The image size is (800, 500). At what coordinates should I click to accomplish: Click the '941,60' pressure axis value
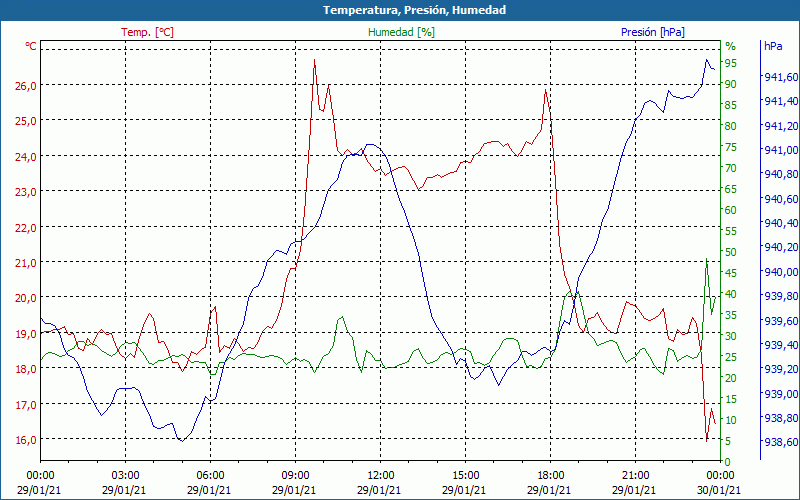pyautogui.click(x=781, y=77)
